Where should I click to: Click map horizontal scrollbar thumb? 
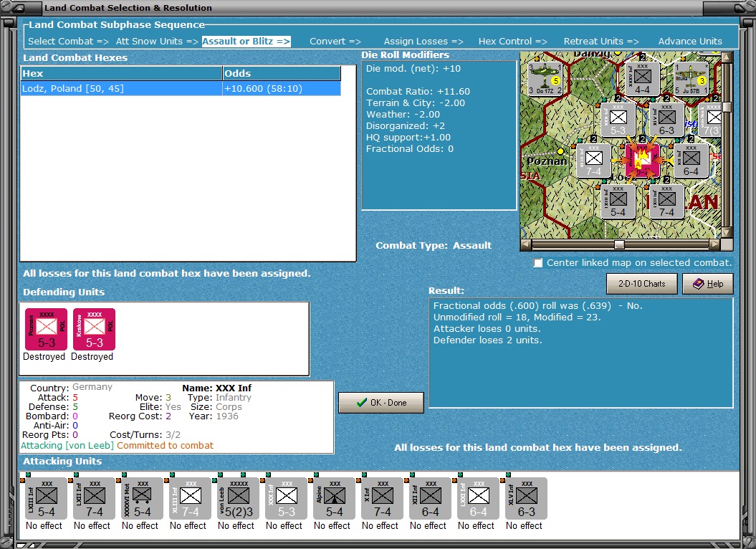coord(619,244)
